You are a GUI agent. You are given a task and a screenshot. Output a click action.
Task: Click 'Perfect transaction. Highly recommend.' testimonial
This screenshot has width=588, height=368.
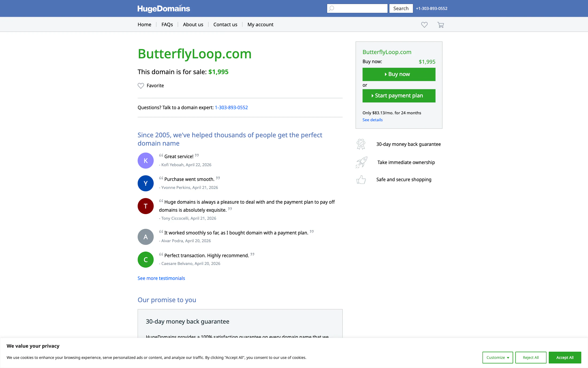click(207, 256)
